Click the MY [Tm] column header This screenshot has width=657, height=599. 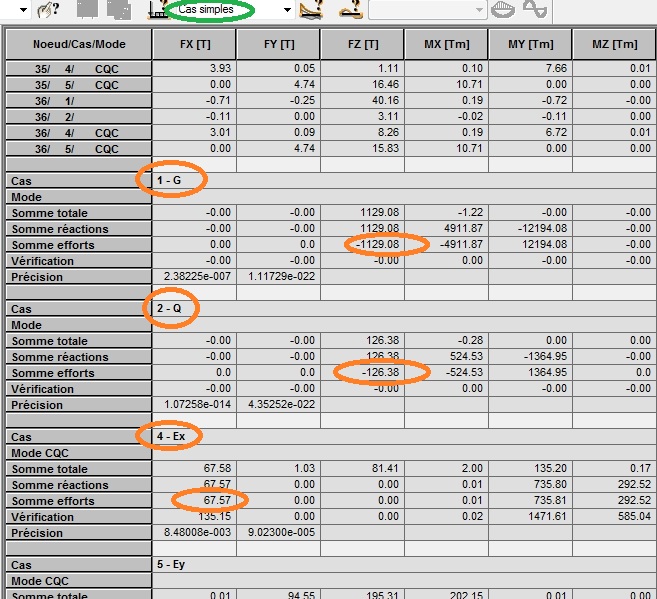[530, 44]
